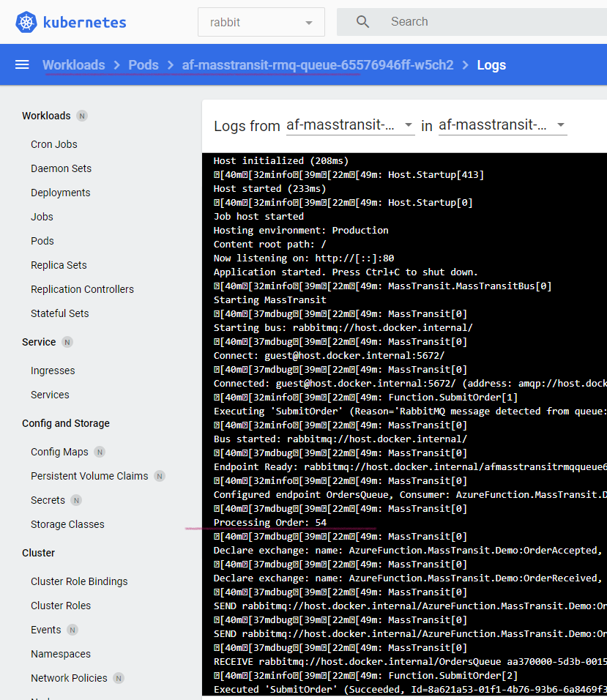Open Services in sidebar

(50, 395)
